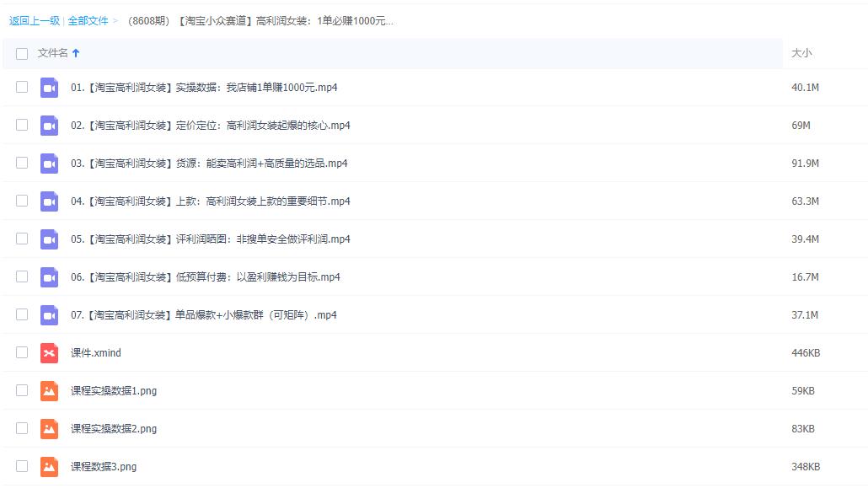The image size is (868, 499).
Task: Click size value 69M
Action: click(x=801, y=126)
